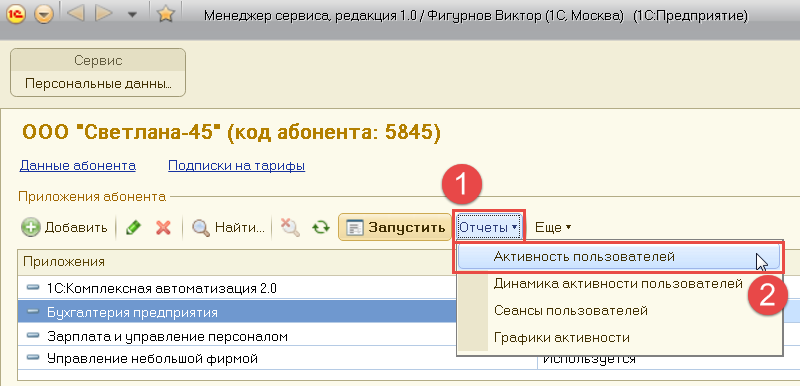Click the Найти... search button

tap(228, 227)
